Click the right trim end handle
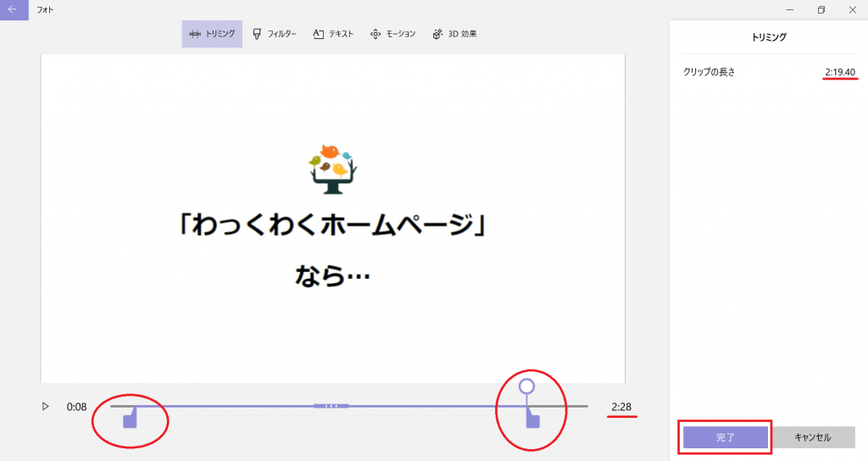Viewport: 868px width, 461px height. click(532, 419)
